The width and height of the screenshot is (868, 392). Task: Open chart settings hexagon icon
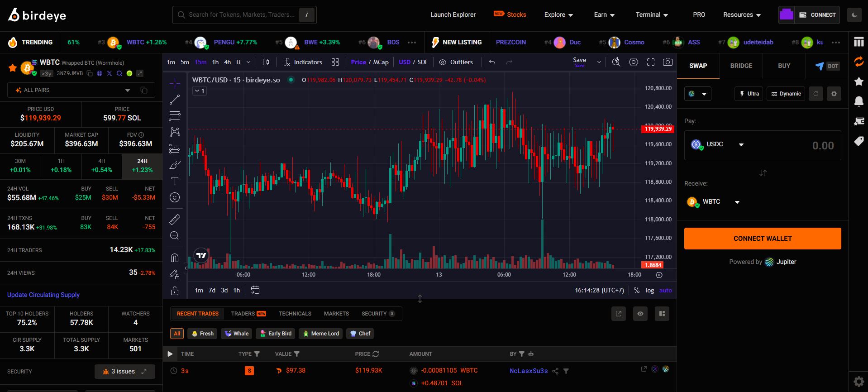[x=634, y=62]
